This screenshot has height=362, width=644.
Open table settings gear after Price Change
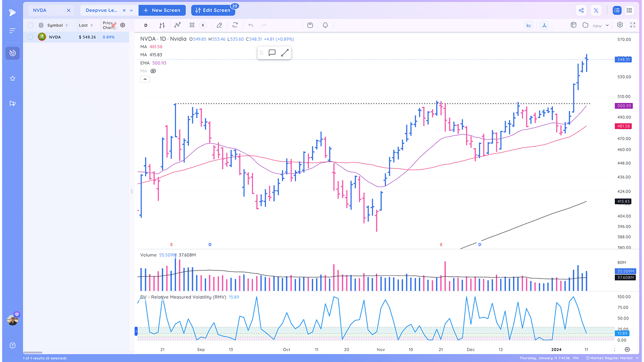tap(123, 25)
